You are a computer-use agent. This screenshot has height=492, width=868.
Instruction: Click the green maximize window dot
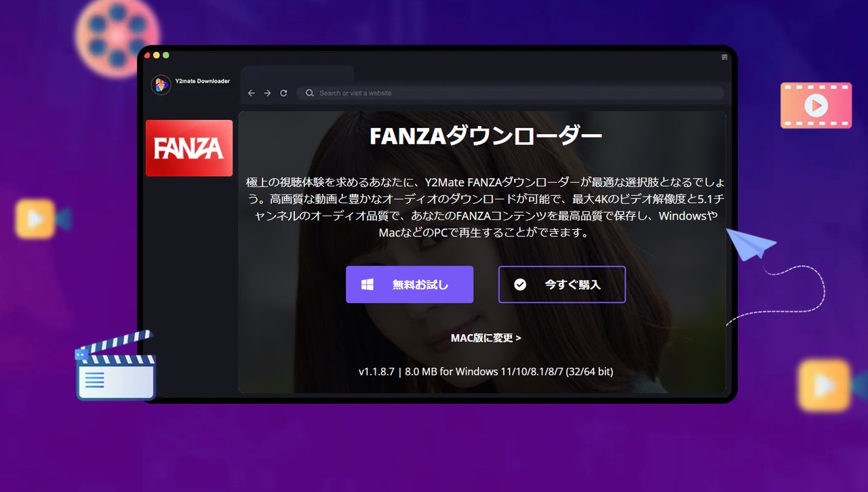[166, 55]
